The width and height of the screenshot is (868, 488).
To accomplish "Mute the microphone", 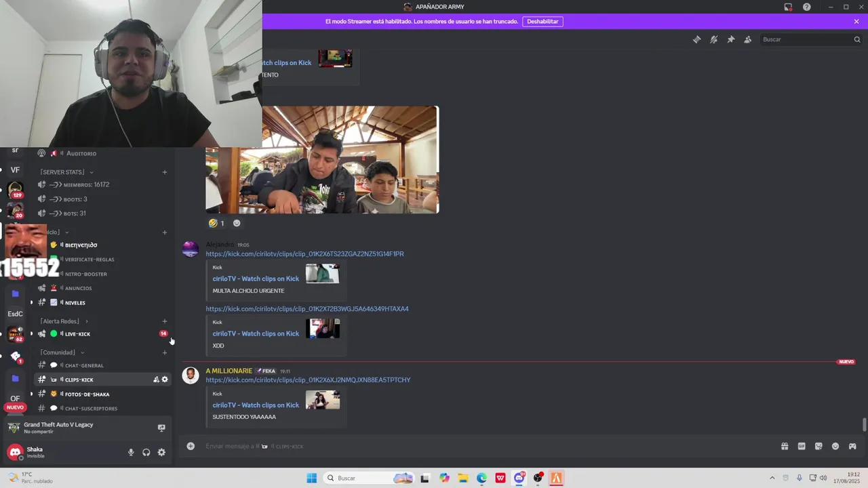I will pos(131,452).
